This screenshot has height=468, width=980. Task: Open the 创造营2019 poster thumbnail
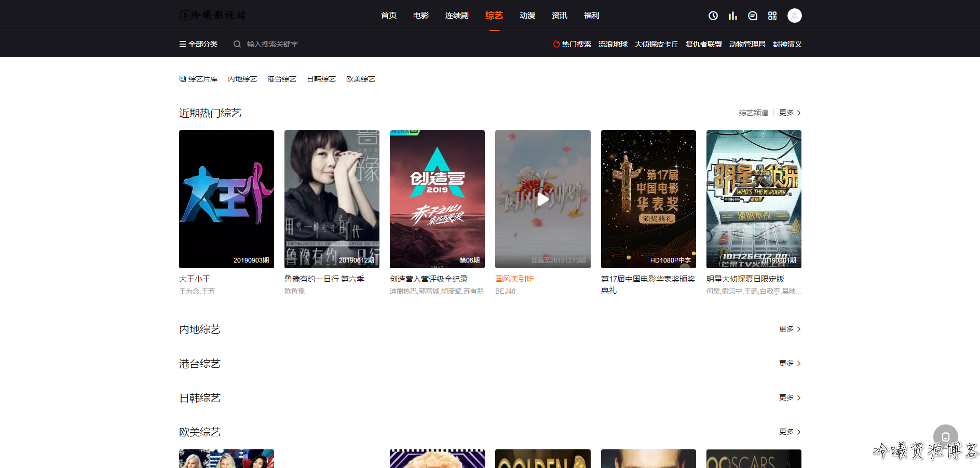coord(437,199)
